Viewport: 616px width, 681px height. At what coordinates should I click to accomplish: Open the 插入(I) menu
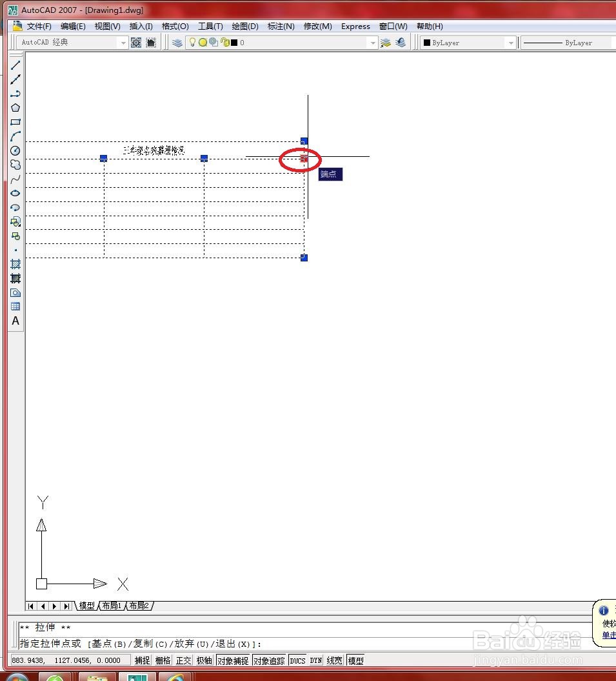pos(141,26)
